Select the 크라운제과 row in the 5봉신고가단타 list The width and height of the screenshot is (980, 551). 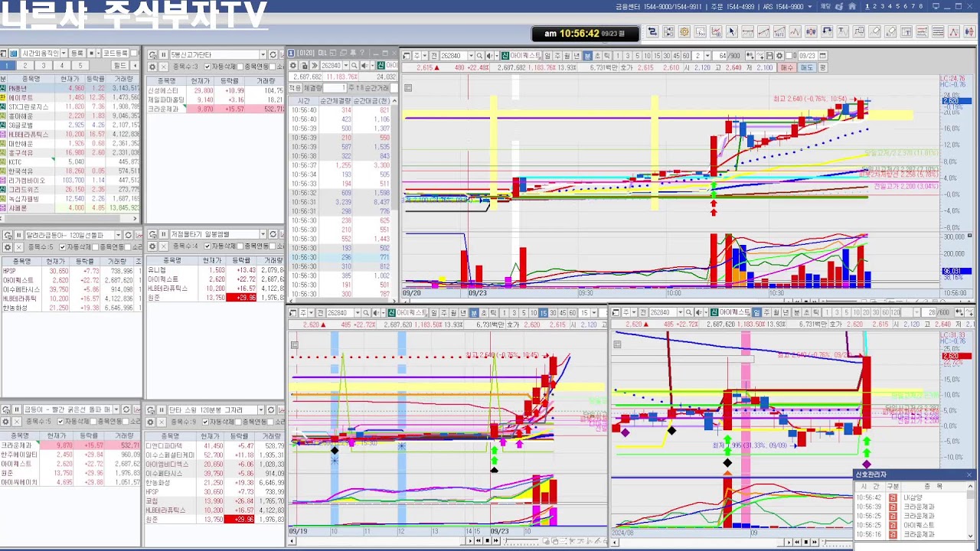tap(214, 109)
